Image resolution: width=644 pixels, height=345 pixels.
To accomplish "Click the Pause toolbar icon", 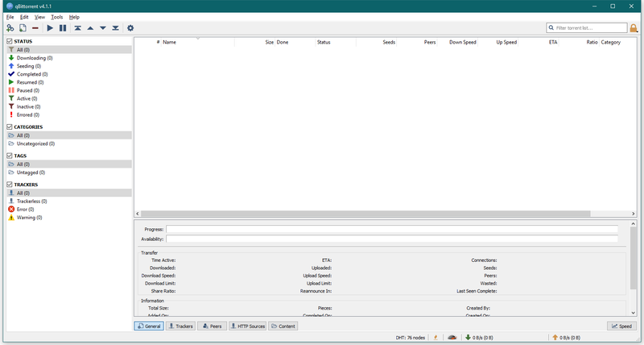I will tap(63, 28).
